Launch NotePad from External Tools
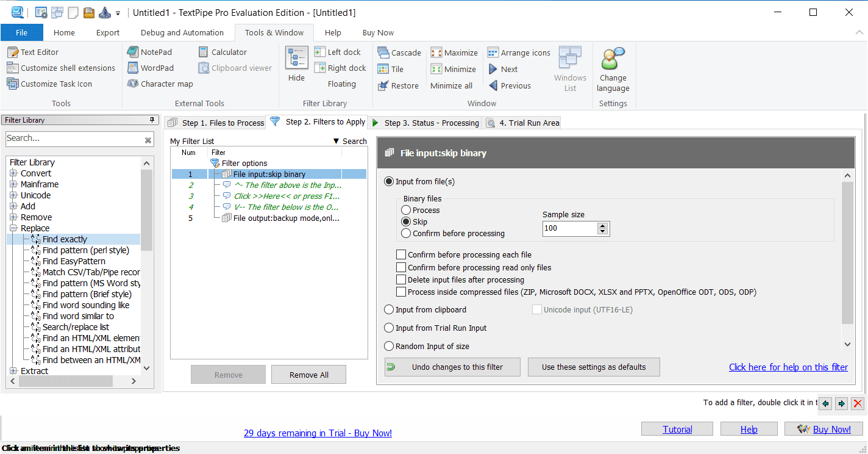 [x=149, y=52]
